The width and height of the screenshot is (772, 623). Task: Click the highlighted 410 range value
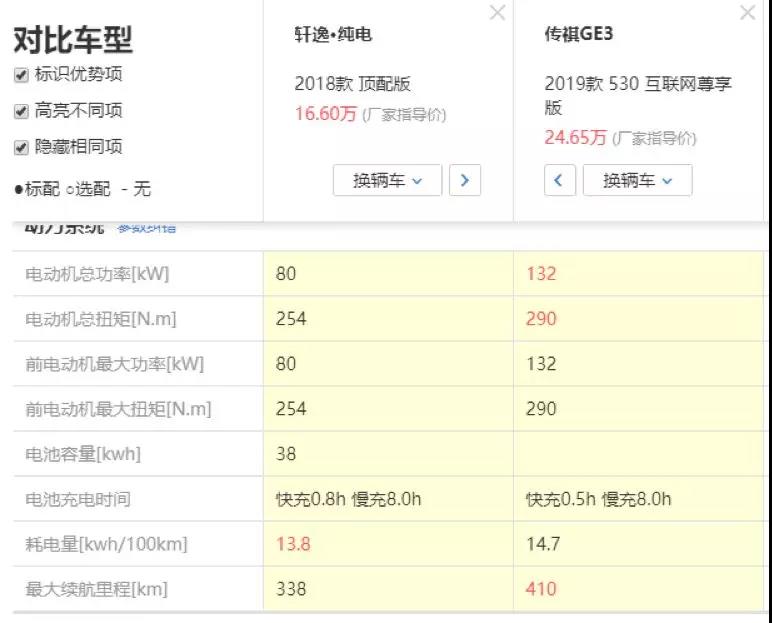coord(540,589)
